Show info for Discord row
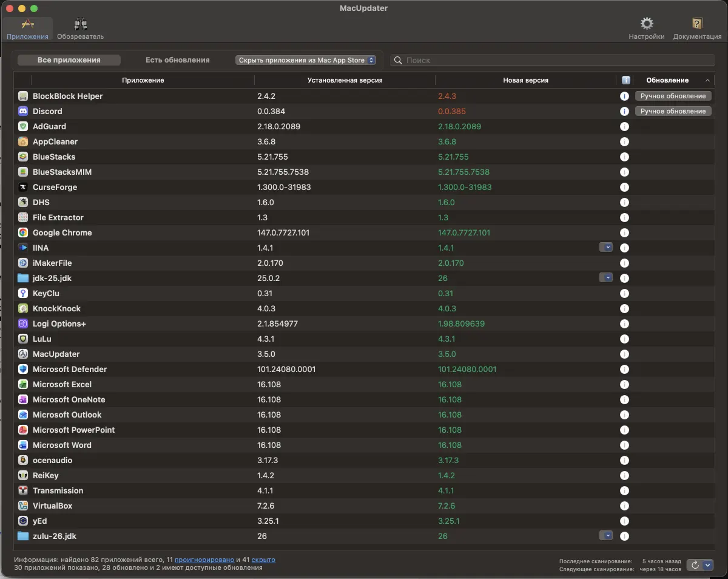This screenshot has width=728, height=579. [x=624, y=111]
